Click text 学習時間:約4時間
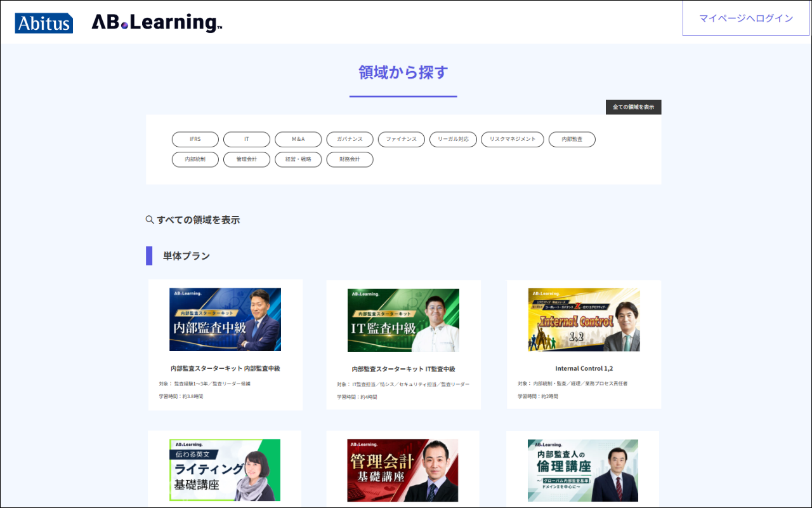The height and width of the screenshot is (508, 812). pyautogui.click(x=357, y=397)
